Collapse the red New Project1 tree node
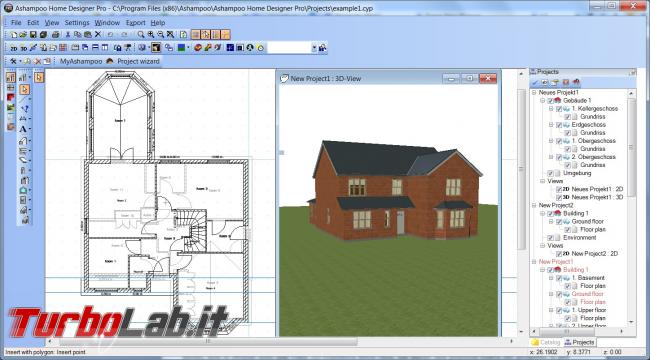Image resolution: width=650 pixels, height=360 pixels. 534,262
